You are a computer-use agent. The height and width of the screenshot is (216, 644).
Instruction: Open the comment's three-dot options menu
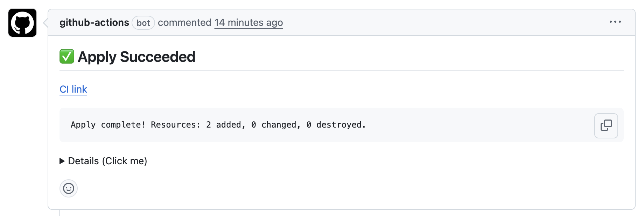click(615, 22)
